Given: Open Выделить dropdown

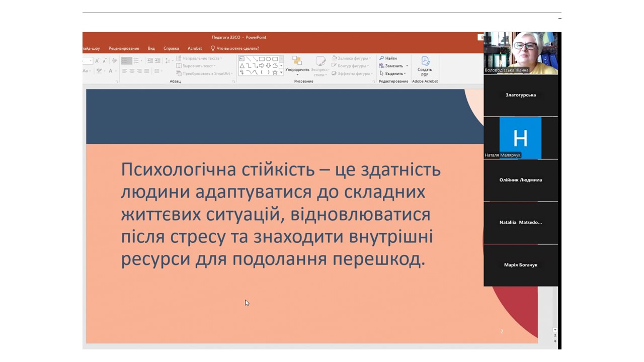Looking at the screenshot, I should click(x=392, y=73).
